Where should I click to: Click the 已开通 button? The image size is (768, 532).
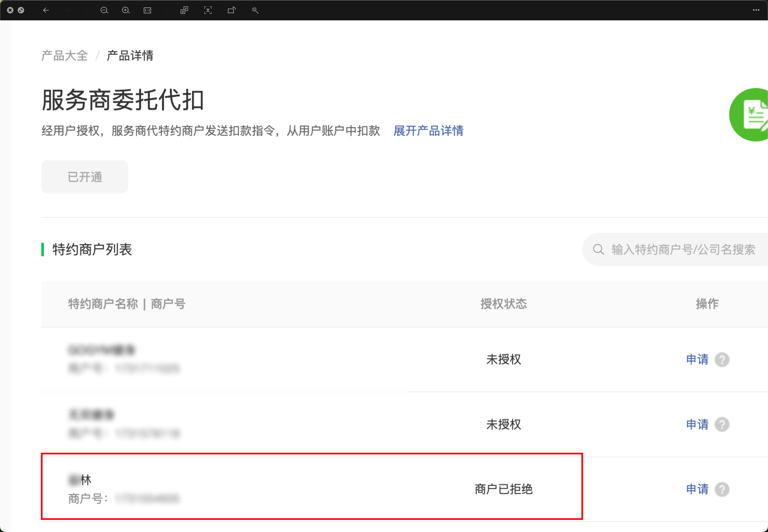(85, 177)
